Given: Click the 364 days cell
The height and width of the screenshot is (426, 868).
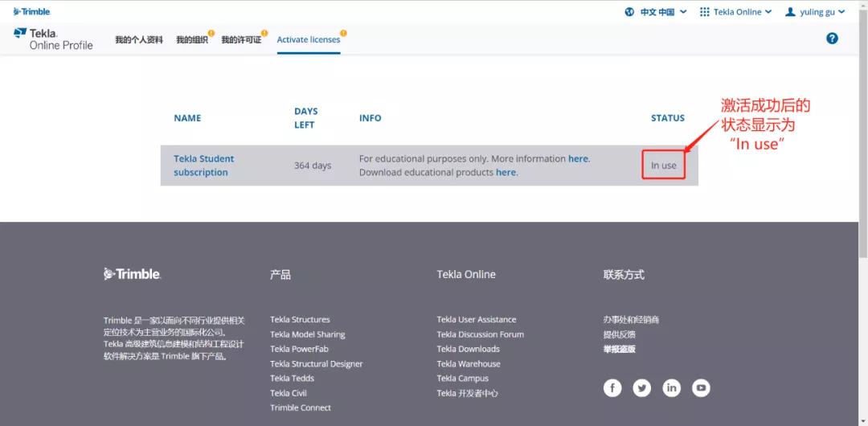Looking at the screenshot, I should 313,165.
